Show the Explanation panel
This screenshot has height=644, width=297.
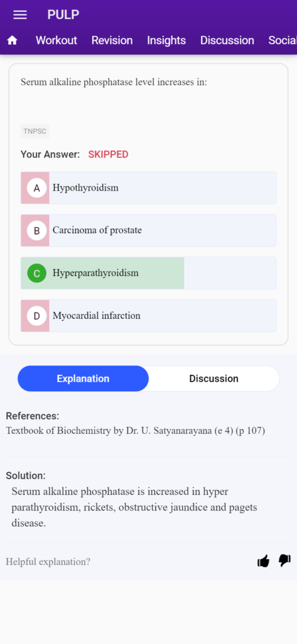coord(84,379)
